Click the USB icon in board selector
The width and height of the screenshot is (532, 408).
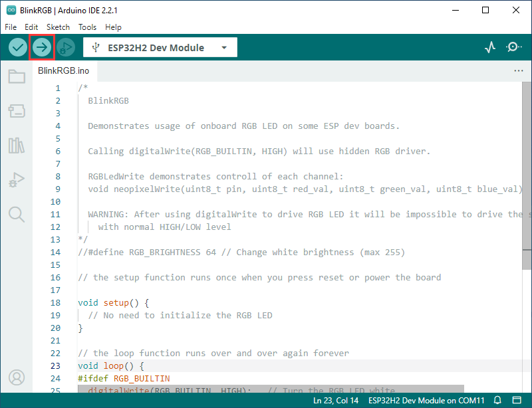tap(96, 47)
